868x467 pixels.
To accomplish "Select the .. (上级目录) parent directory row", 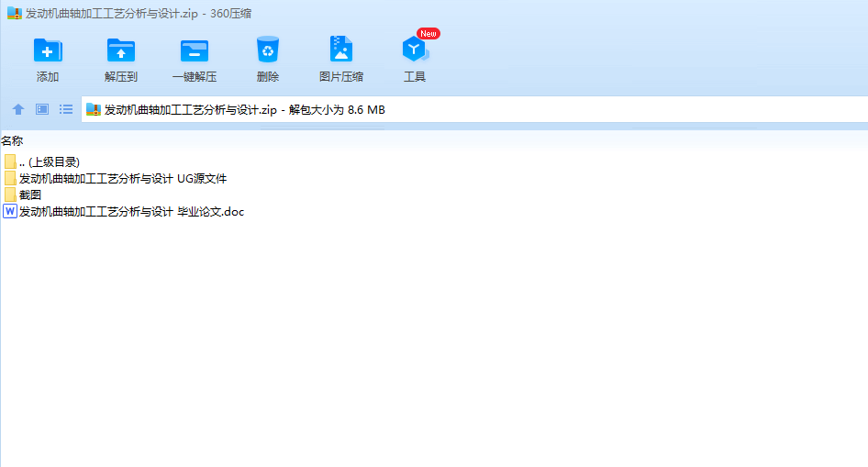I will point(41,162).
